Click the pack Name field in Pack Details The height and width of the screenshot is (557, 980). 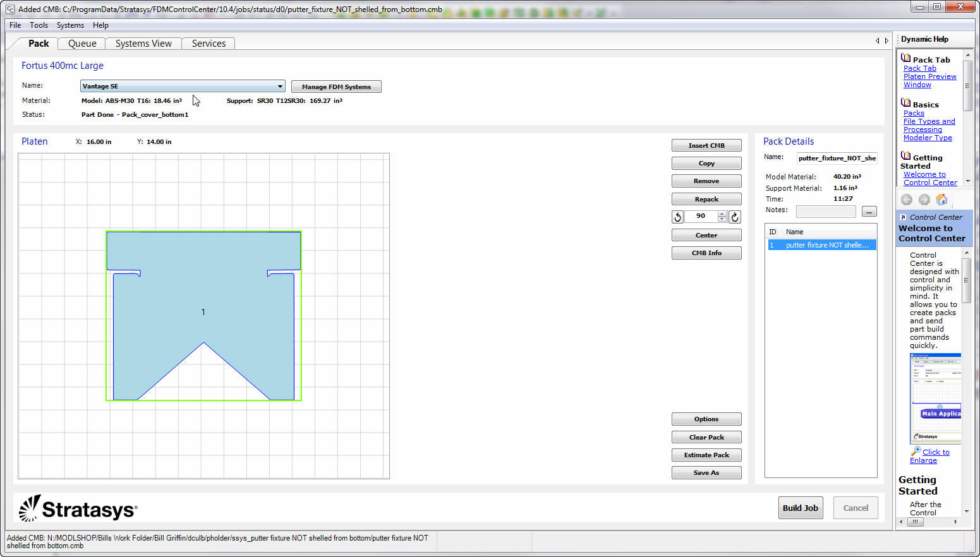(837, 159)
